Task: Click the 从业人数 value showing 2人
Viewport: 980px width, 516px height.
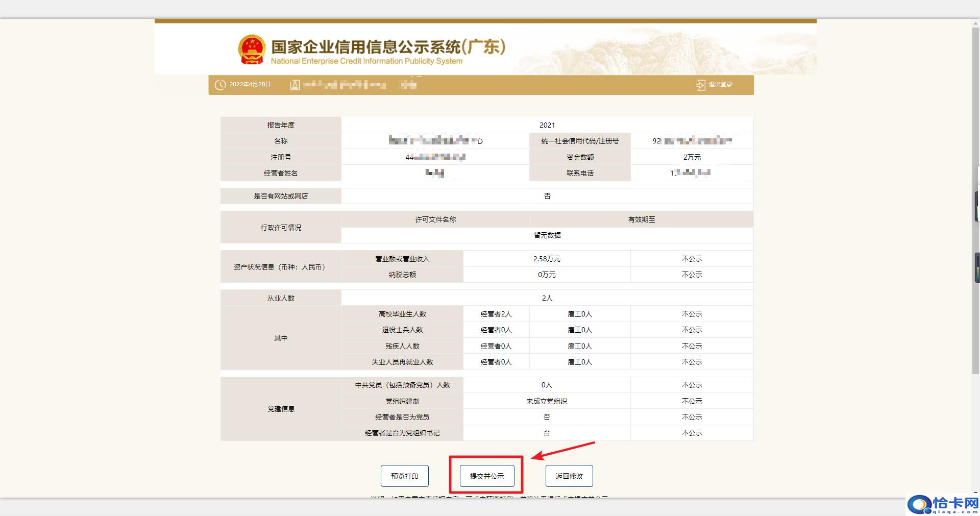Action: [547, 298]
